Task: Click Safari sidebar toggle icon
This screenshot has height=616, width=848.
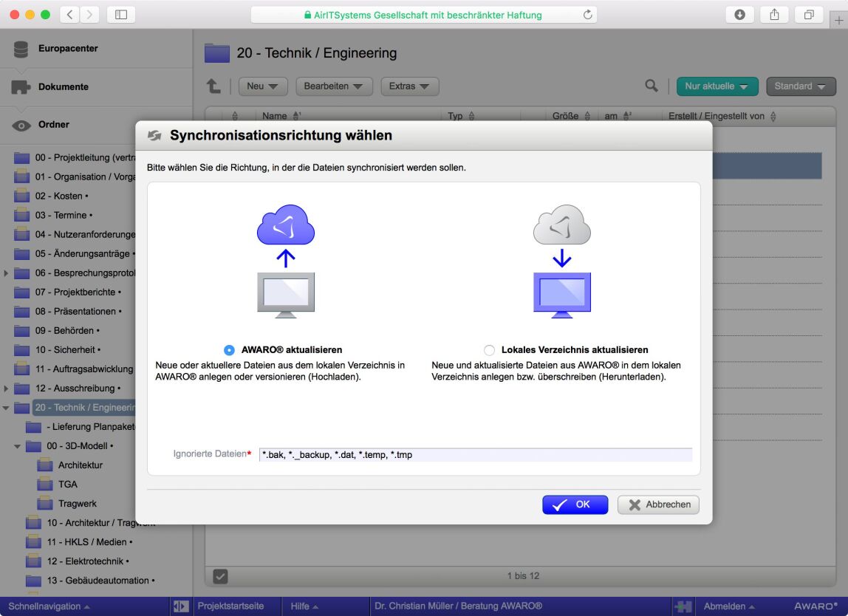Action: click(121, 15)
